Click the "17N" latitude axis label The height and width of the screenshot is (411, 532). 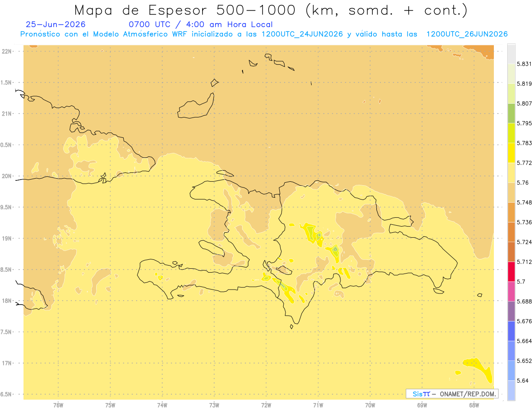7,363
